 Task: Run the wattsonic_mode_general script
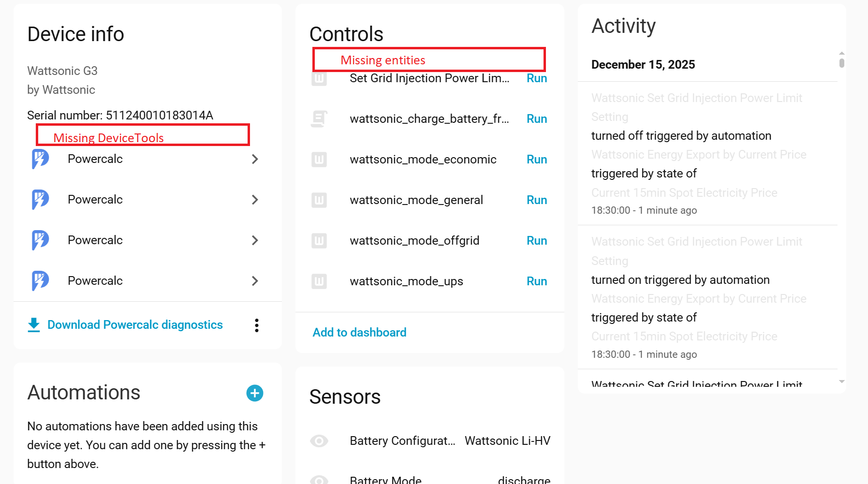(x=536, y=200)
